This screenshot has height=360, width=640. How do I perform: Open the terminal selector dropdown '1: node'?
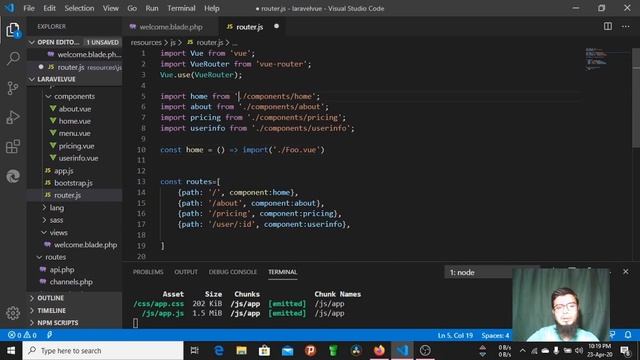point(478,272)
